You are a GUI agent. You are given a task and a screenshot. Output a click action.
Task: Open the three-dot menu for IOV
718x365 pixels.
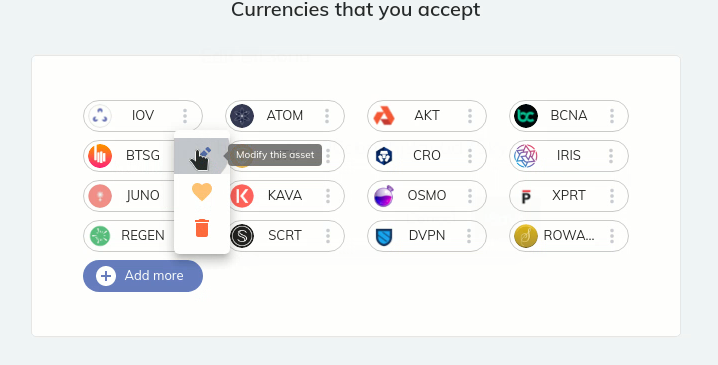(185, 116)
